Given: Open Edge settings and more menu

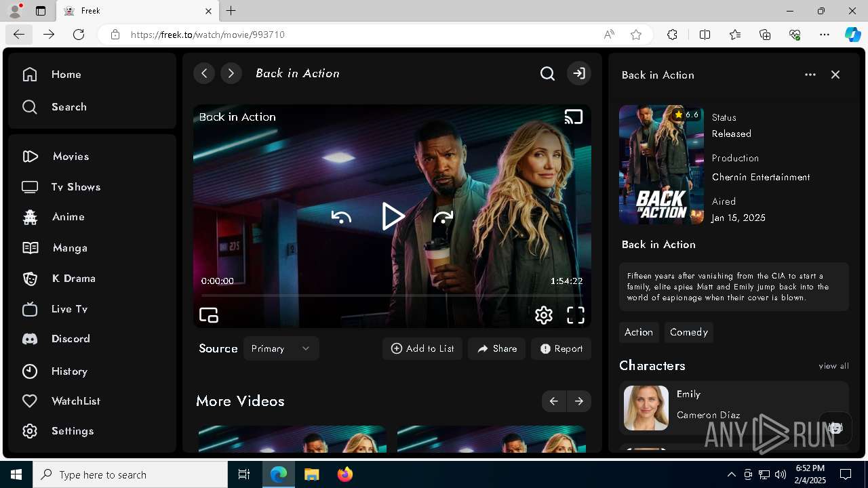Looking at the screenshot, I should tap(825, 35).
